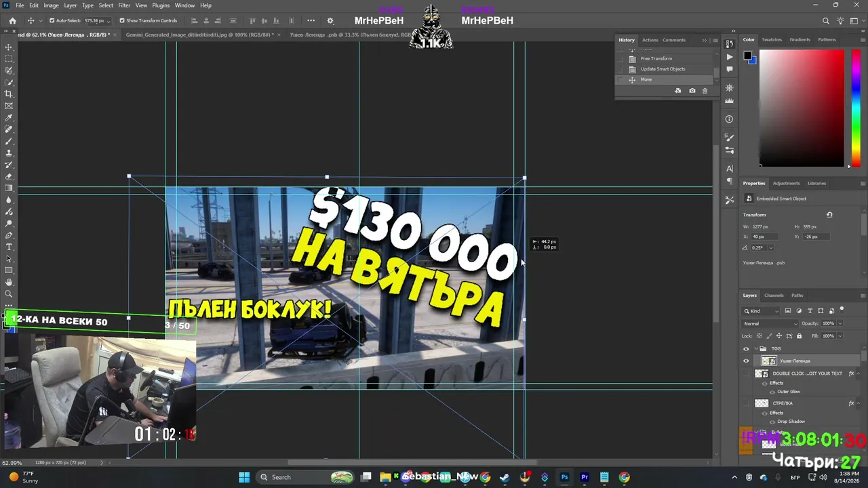Pick a color in the color field

pyautogui.click(x=802, y=108)
